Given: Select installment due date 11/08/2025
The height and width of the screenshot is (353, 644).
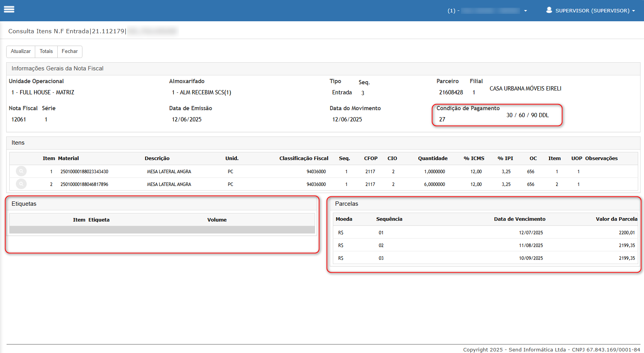Looking at the screenshot, I should click(531, 245).
